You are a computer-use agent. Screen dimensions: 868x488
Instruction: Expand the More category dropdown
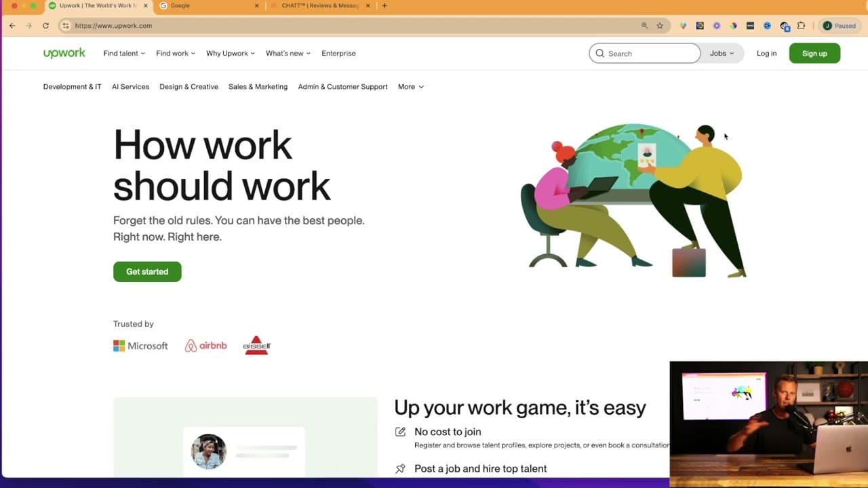410,87
